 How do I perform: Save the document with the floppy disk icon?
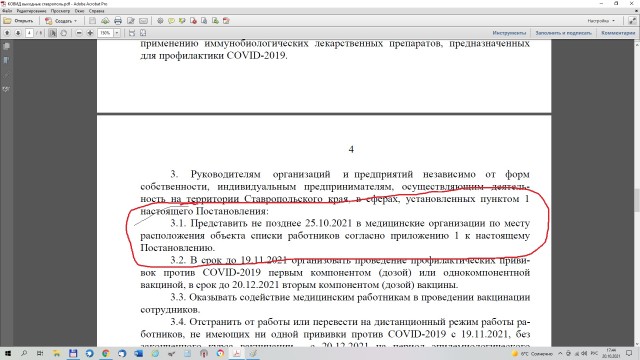pyautogui.click(x=93, y=21)
